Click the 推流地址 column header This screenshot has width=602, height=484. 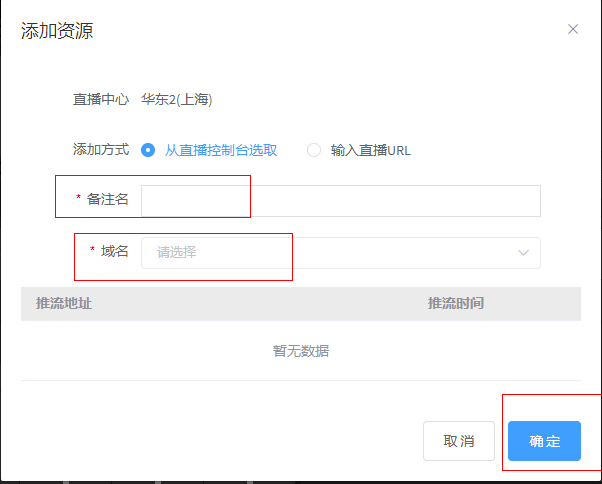64,303
